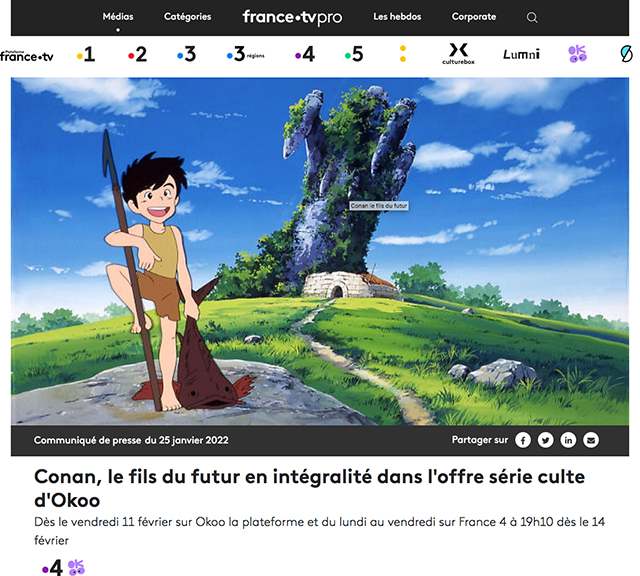This screenshot has width=640, height=576.
Task: Click the France 4 logo under headline
Action: [x=52, y=567]
